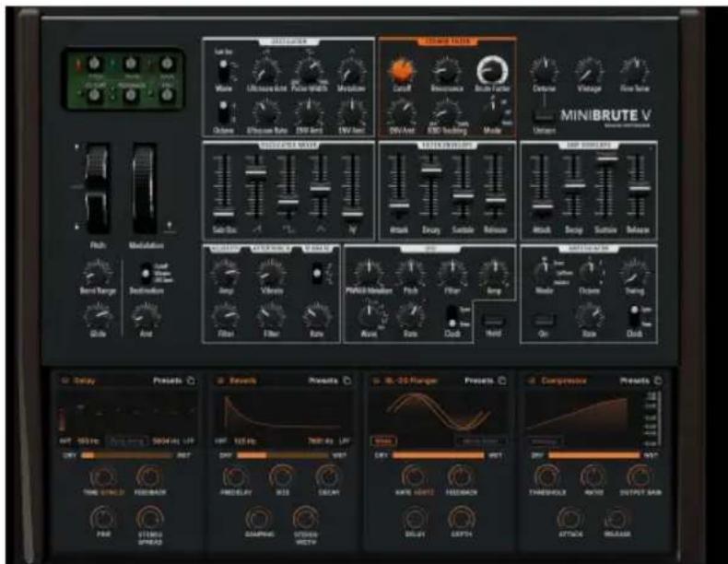728x564 pixels.
Task: Flip the mod wheel Destination switch
Action: click(146, 274)
